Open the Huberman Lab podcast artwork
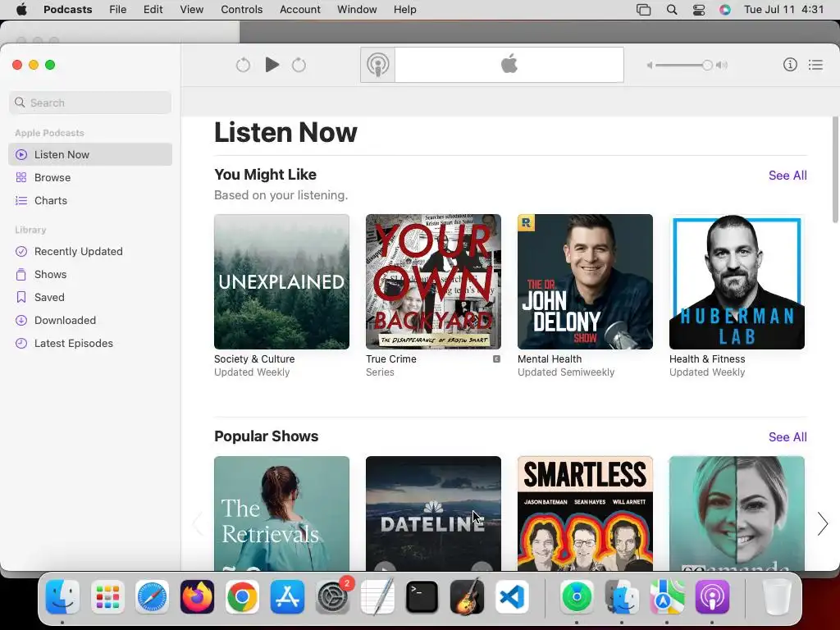840x630 pixels. [737, 282]
